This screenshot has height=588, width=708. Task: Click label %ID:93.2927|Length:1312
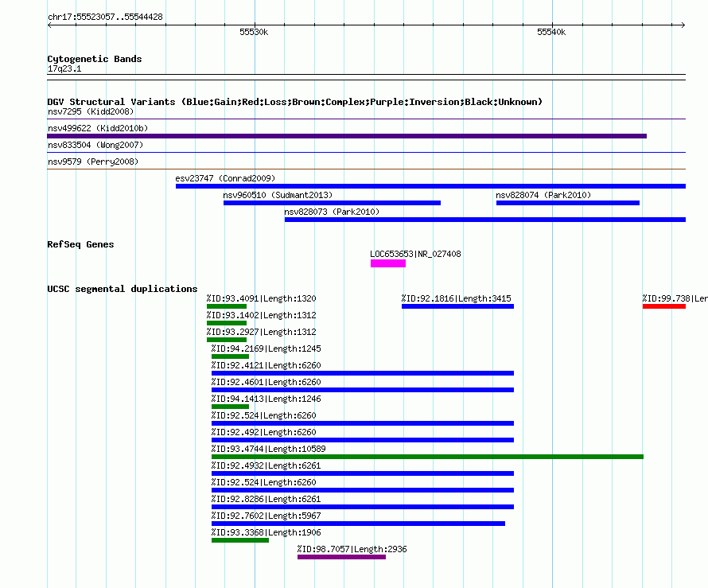point(262,332)
